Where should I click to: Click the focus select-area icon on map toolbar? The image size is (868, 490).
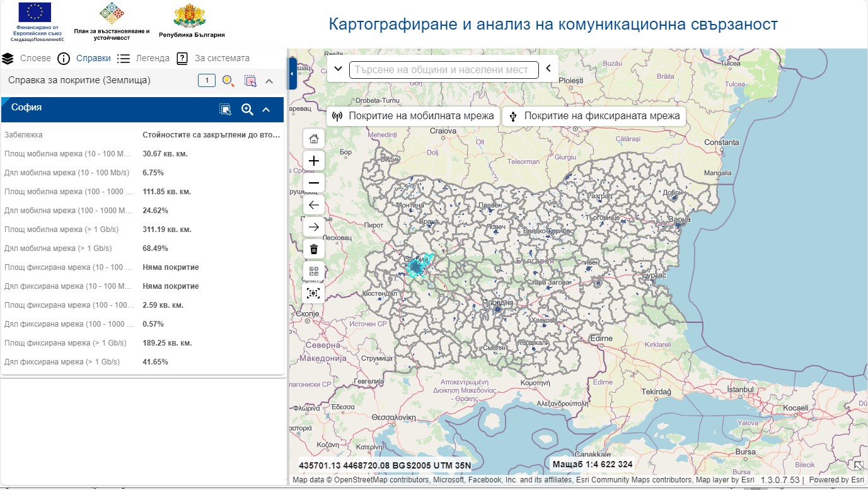tap(314, 293)
